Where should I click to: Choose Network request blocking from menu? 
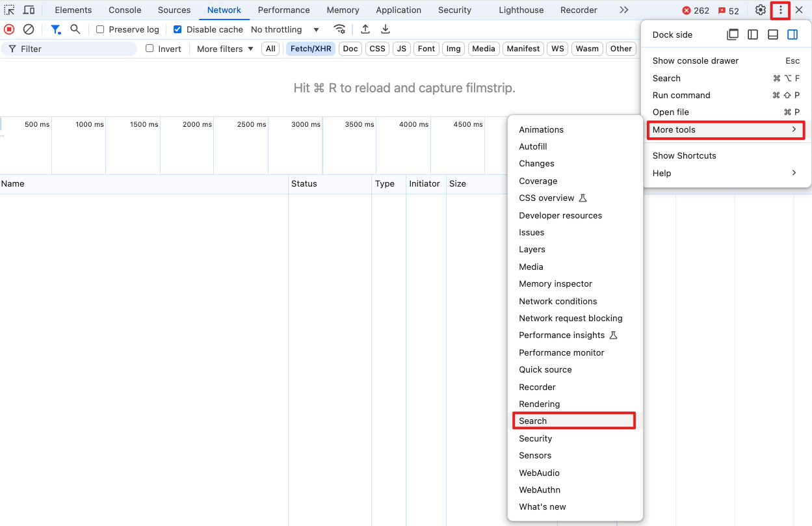click(570, 319)
